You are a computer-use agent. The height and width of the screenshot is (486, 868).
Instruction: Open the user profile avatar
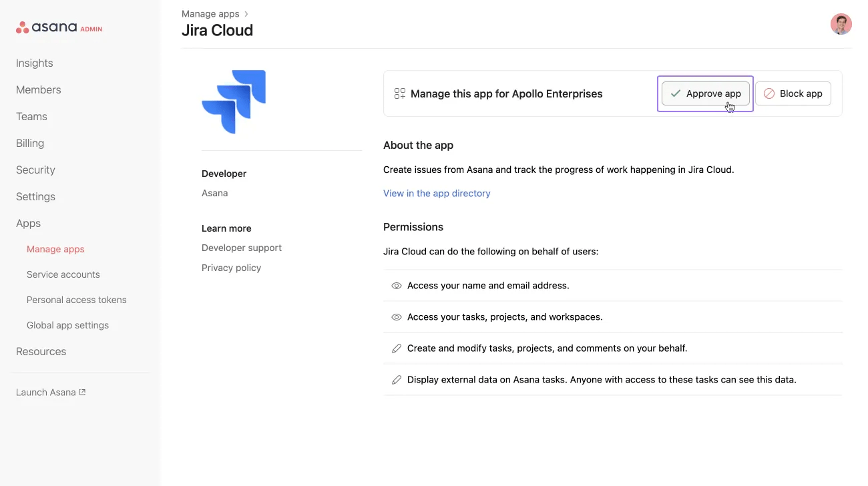[841, 24]
